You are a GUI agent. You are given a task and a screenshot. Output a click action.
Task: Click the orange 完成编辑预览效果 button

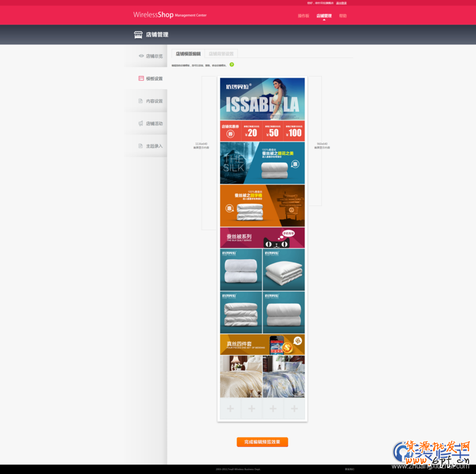coord(262,442)
